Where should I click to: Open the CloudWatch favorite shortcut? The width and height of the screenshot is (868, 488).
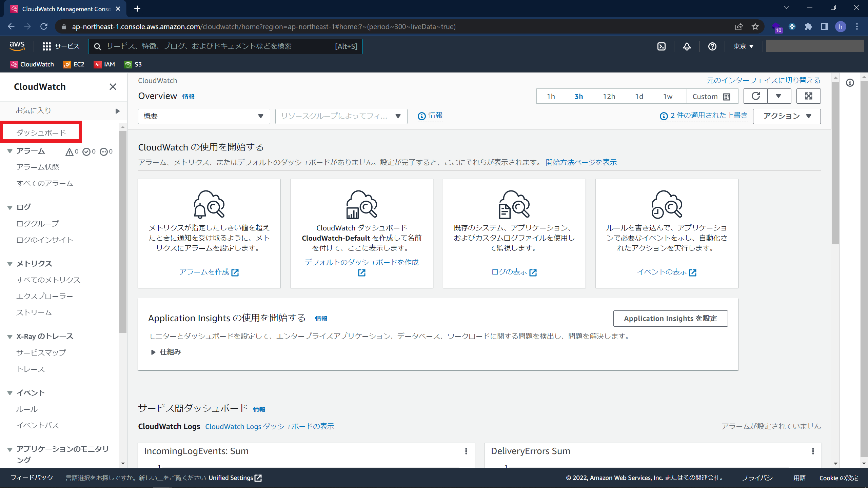(32, 64)
